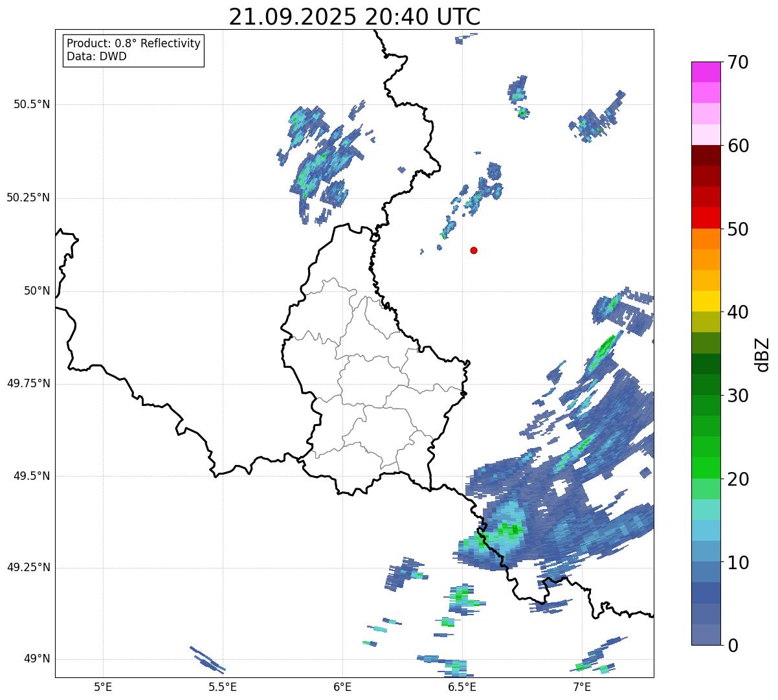Click the colorbar tick label 20

click(x=738, y=479)
